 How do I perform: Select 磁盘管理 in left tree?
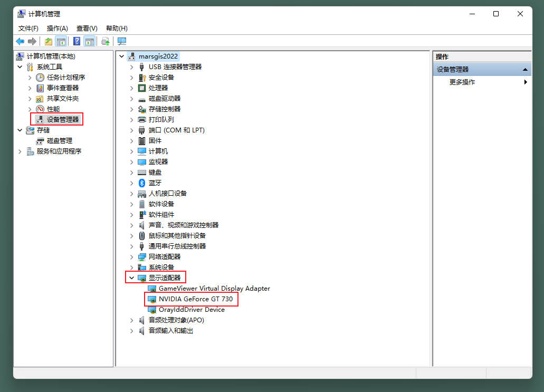click(59, 140)
